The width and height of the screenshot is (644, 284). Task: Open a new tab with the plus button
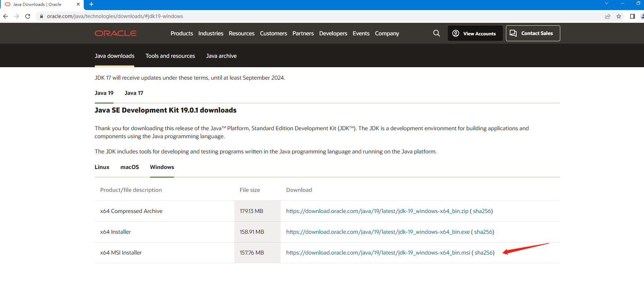pos(91,4)
